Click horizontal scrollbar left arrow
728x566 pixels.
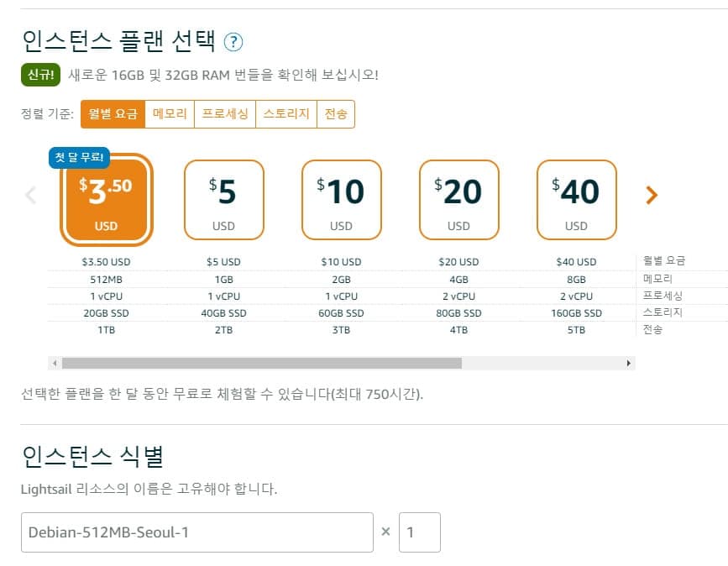click(55, 364)
